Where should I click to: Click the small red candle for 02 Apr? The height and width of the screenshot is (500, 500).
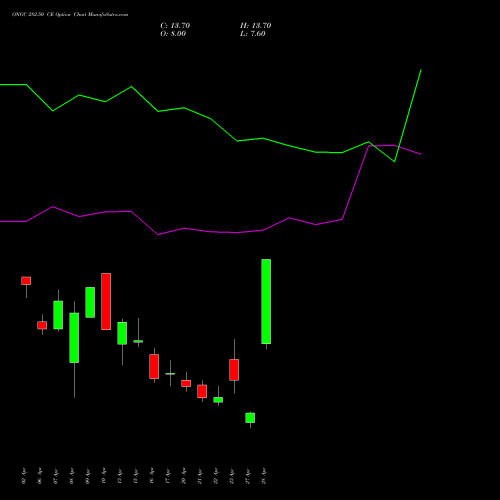coord(26,281)
